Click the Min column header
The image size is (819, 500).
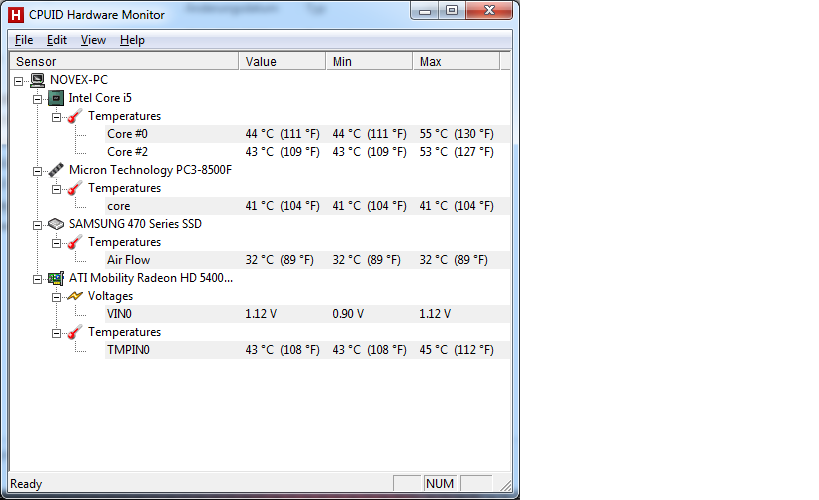pyautogui.click(x=369, y=62)
